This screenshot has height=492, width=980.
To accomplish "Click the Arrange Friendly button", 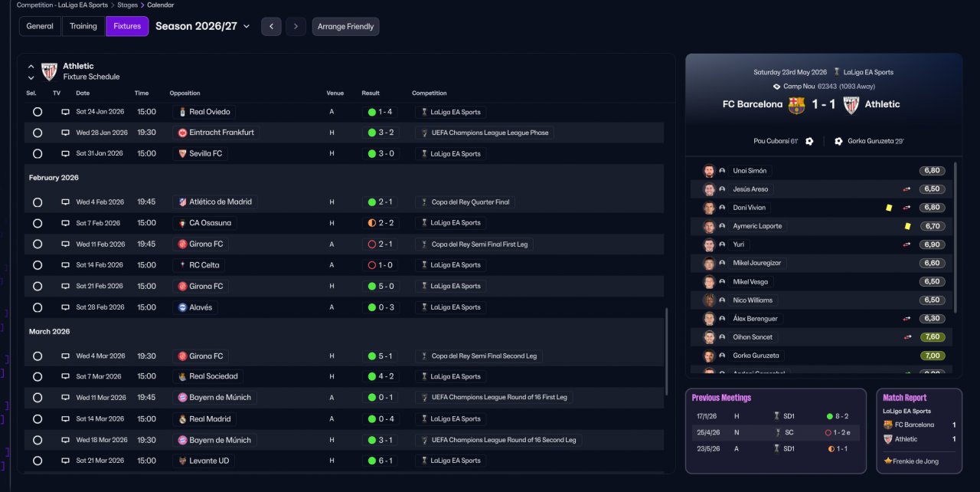I will [x=345, y=26].
